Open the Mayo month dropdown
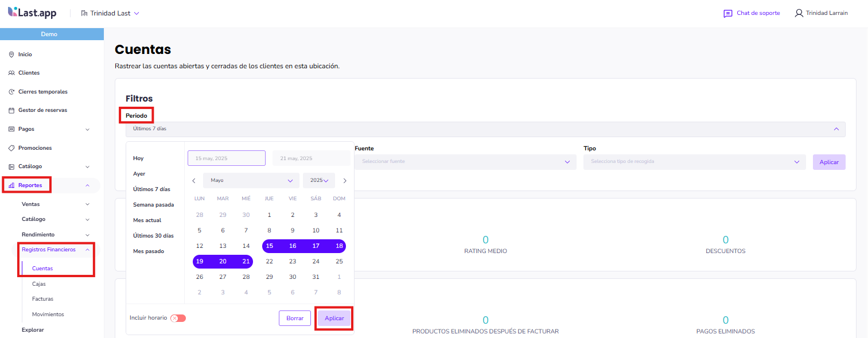The image size is (868, 338). [251, 181]
